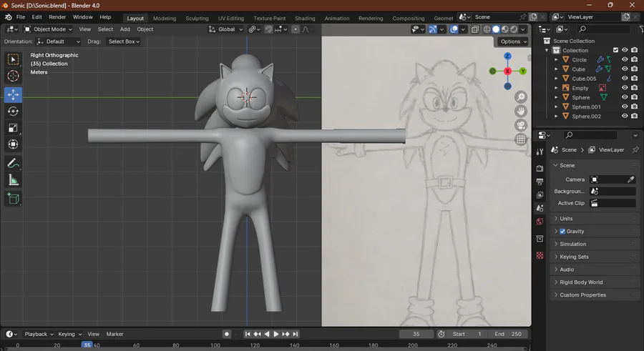The image size is (644, 351).
Task: Switch to the Sculpting workspace tab
Action: pos(197,18)
